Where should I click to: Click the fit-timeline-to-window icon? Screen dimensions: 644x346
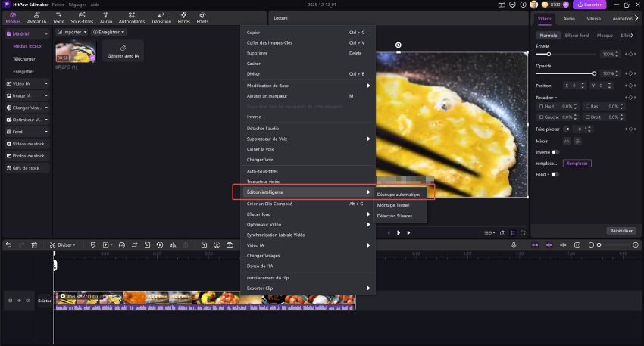pos(577,245)
